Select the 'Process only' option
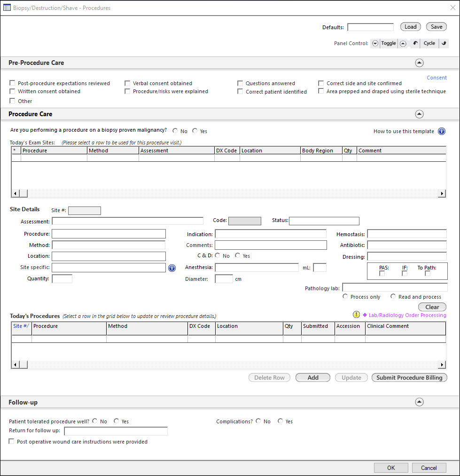 (x=345, y=296)
